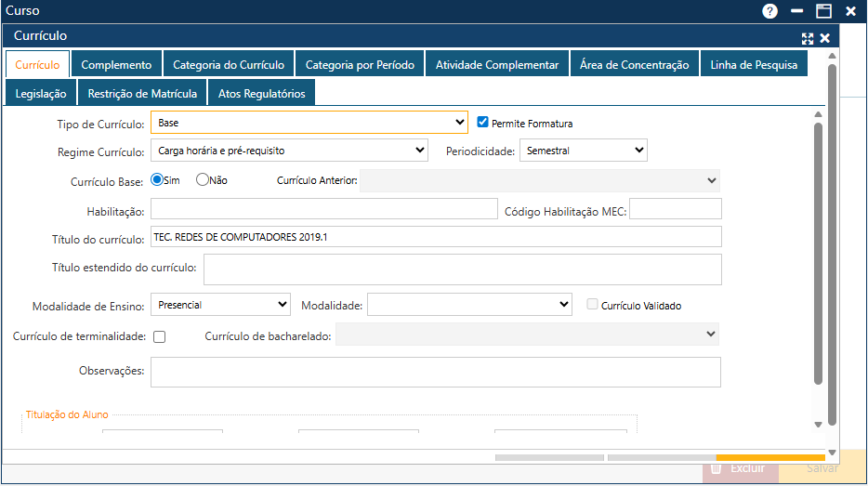
Task: Switch to the Complemento tab
Action: pyautogui.click(x=116, y=65)
